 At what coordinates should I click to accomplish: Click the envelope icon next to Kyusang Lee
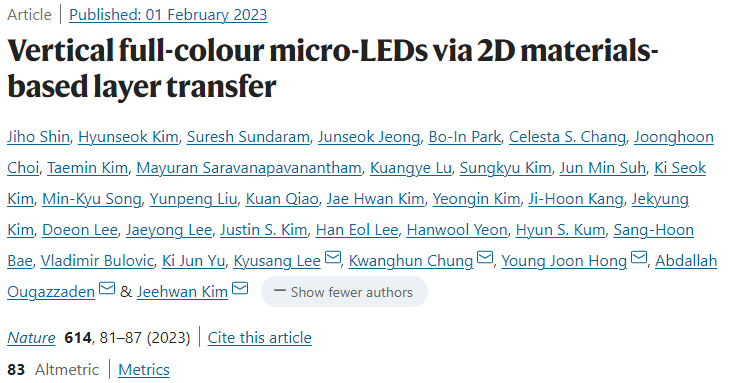[333, 258]
